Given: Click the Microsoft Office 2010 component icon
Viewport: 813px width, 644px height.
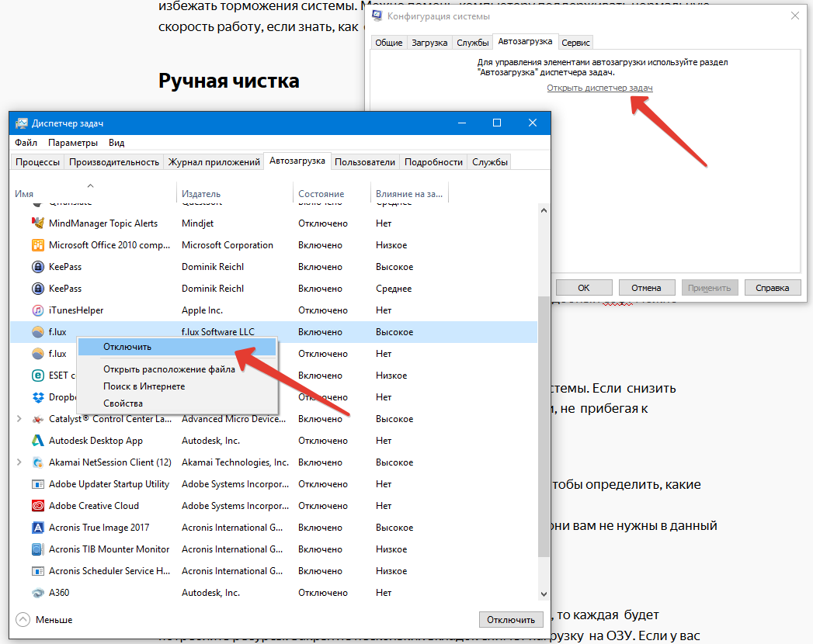Looking at the screenshot, I should (x=38, y=245).
